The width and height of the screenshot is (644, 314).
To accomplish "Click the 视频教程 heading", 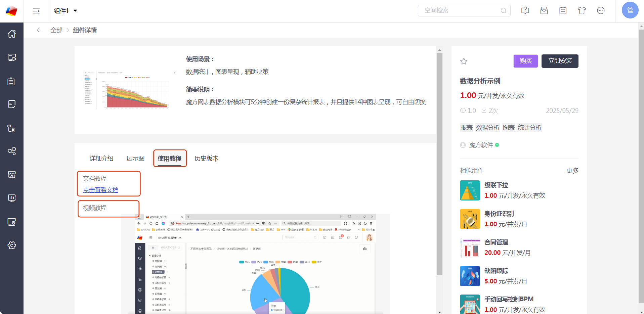I will [95, 208].
